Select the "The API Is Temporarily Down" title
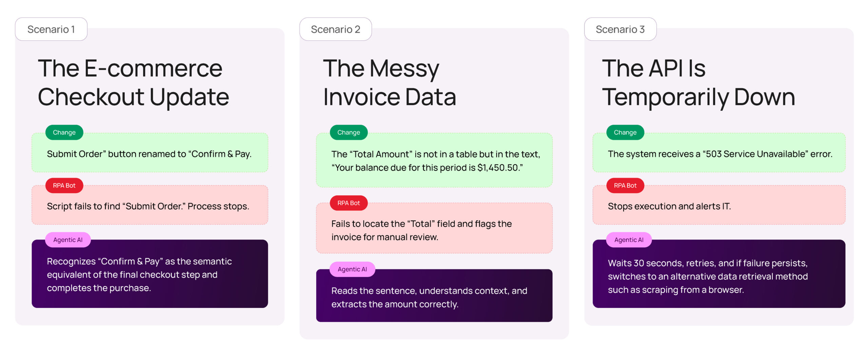868x356 pixels. coord(698,82)
